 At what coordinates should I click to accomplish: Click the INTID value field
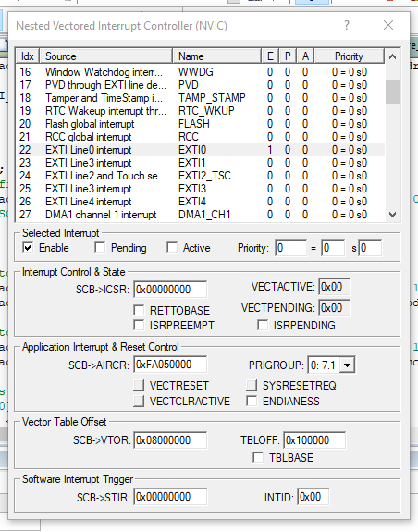[x=313, y=497]
